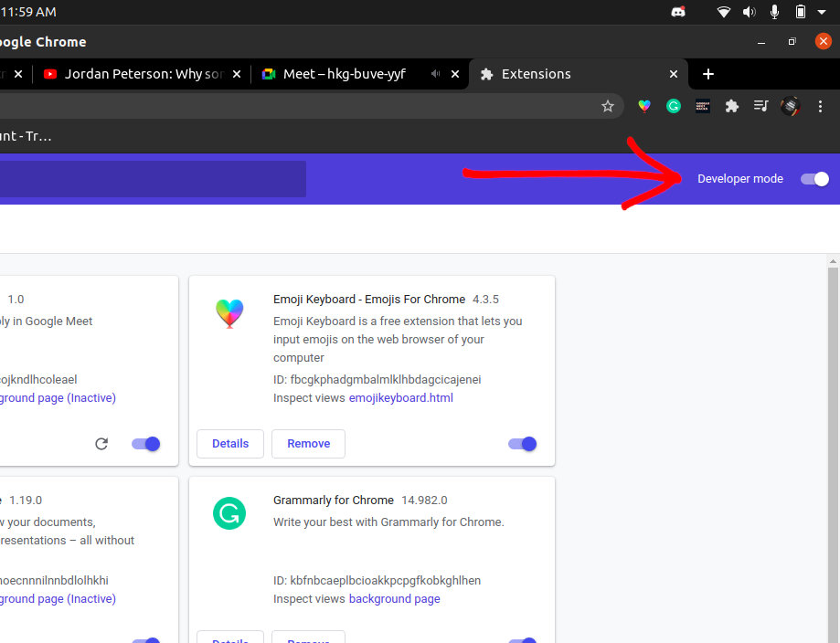Click the version 1.19.0 text
Screen dimensions: 840x643
(26, 500)
